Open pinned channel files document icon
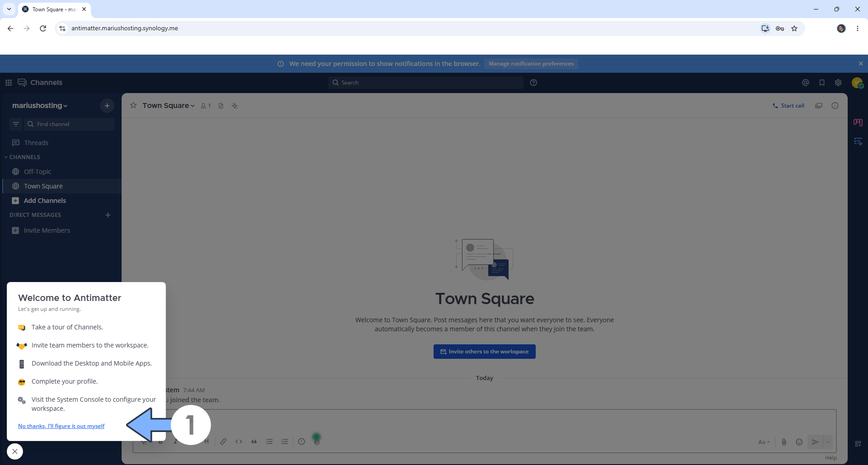 point(221,106)
